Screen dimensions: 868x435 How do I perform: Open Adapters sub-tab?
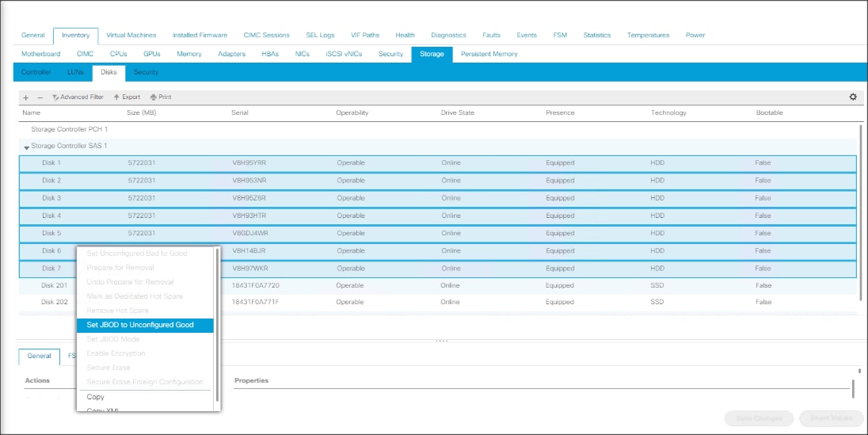tap(231, 54)
